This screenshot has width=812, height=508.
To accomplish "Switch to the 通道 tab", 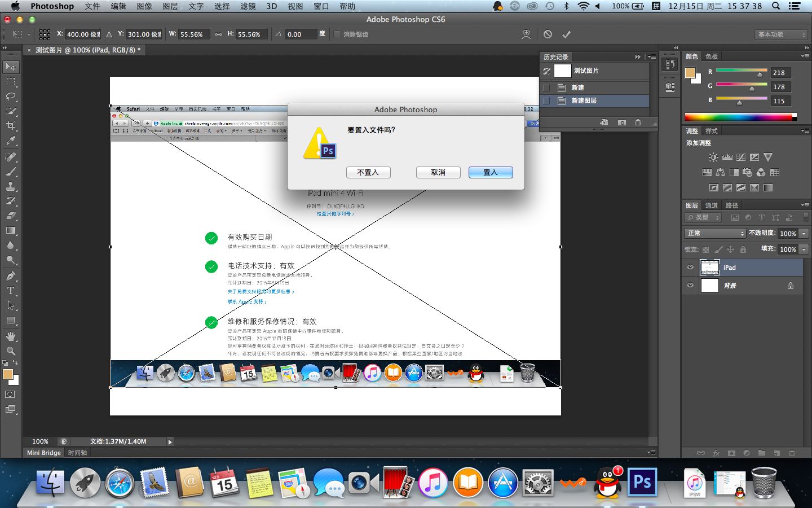I will point(712,205).
